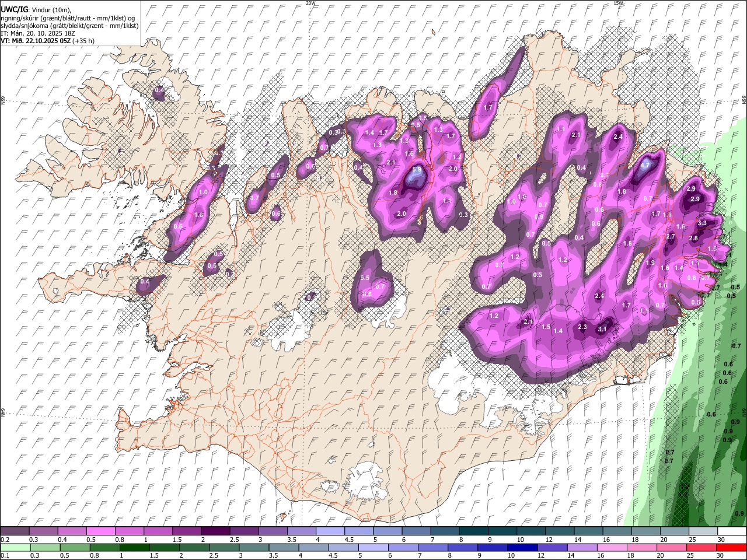Select the bright pink 0.5 swatch in the top legend row
The image size is (747, 560).
(100, 531)
